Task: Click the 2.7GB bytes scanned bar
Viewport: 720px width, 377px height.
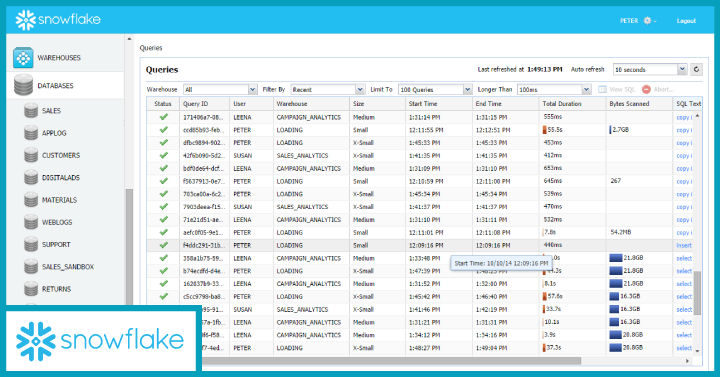Action: (611, 130)
